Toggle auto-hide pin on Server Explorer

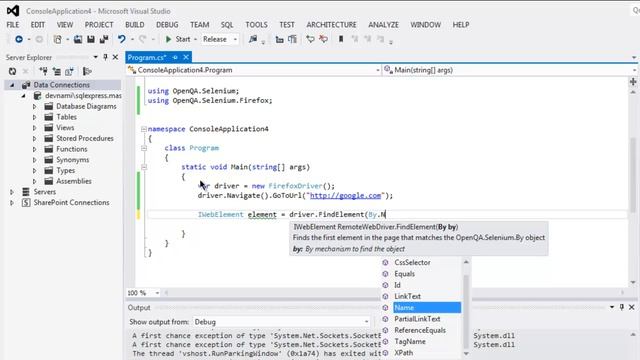[x=105, y=57]
